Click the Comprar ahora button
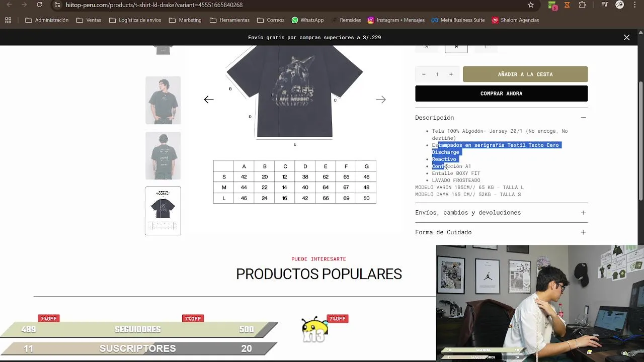 501,94
